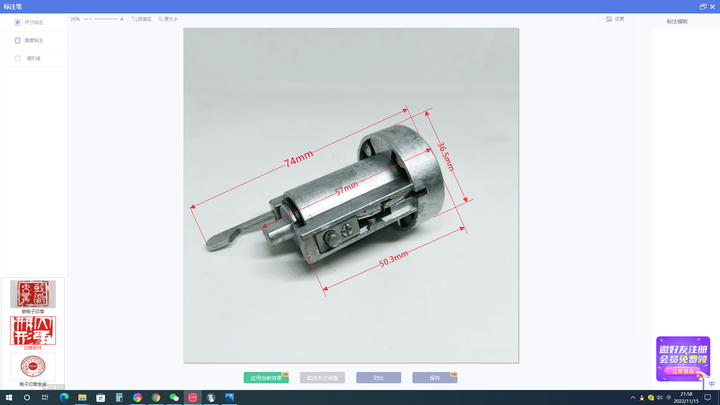Screen dimensions: 720x405
Task: Click the 还原 restore button
Action: tap(615, 19)
